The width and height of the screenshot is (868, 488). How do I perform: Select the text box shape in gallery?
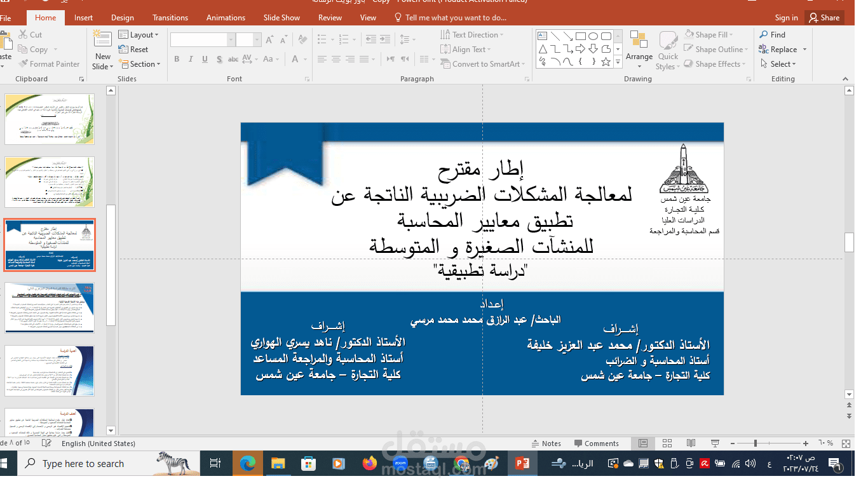[543, 36]
